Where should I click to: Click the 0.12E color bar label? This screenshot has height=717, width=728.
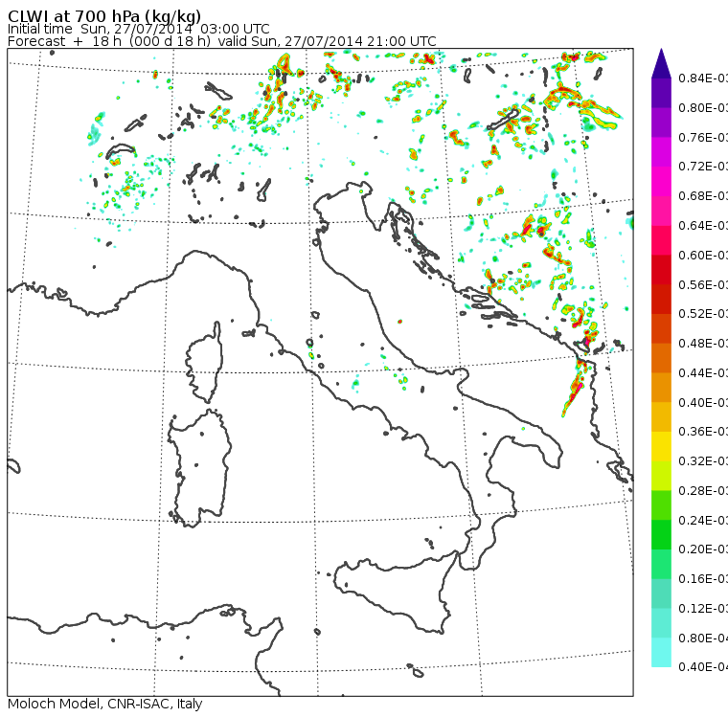click(703, 608)
